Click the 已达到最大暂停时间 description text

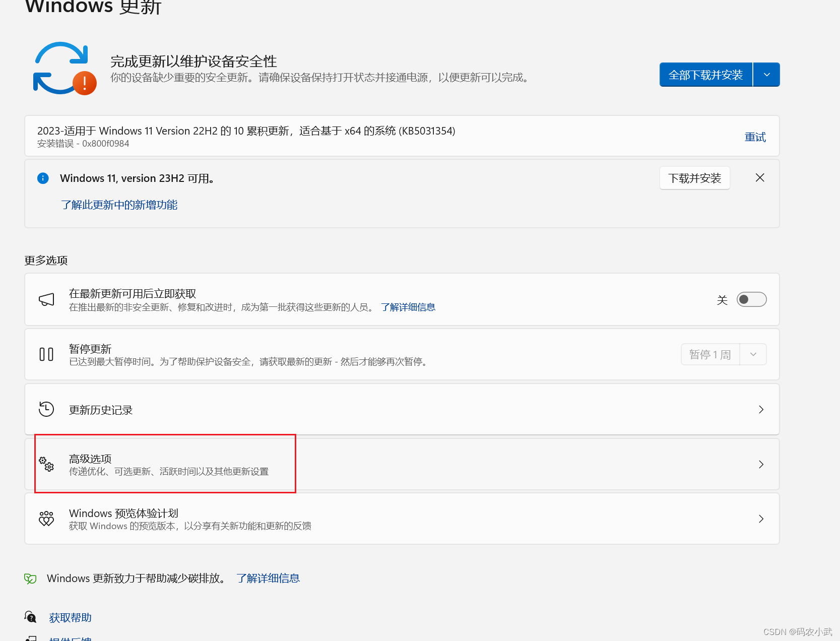[x=250, y=361]
